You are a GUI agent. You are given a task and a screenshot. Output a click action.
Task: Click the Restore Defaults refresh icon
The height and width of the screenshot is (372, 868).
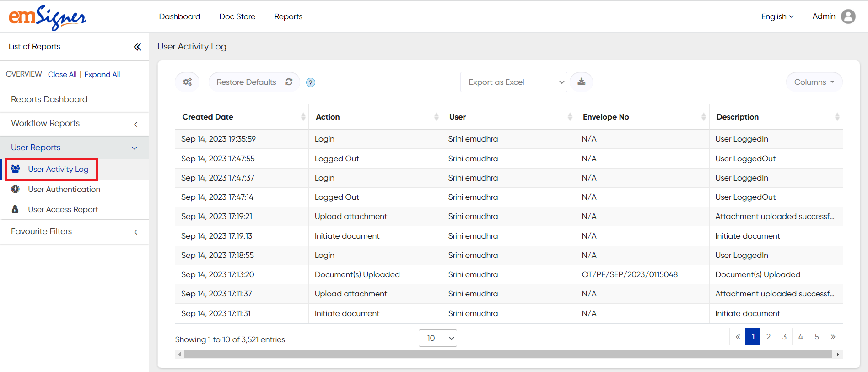[289, 82]
